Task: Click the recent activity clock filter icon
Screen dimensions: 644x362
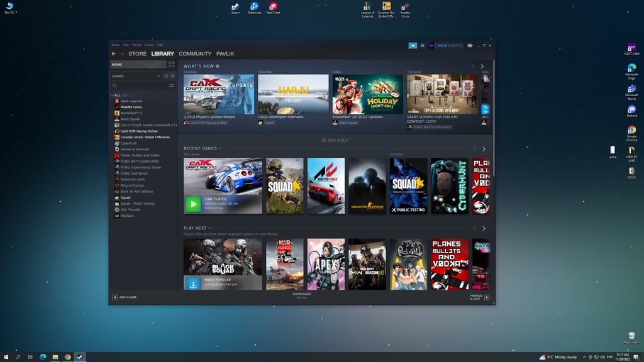Action: tap(166, 76)
